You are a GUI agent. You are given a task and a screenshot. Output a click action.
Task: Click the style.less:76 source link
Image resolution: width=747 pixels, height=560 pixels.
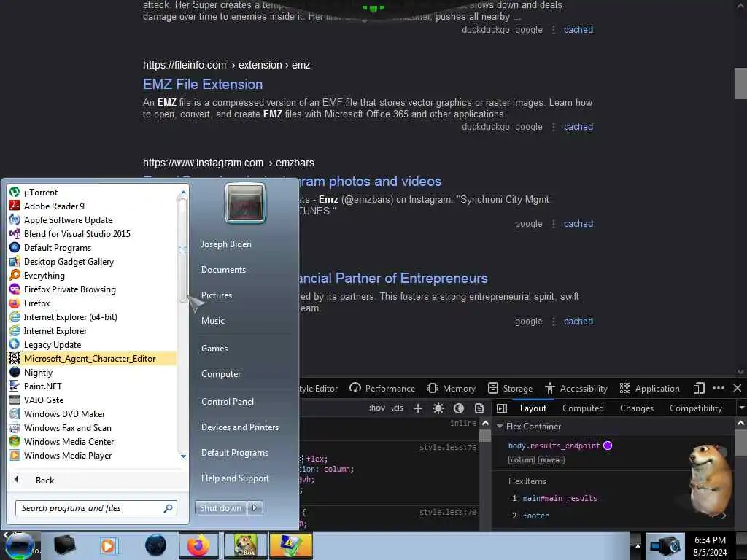(447, 447)
